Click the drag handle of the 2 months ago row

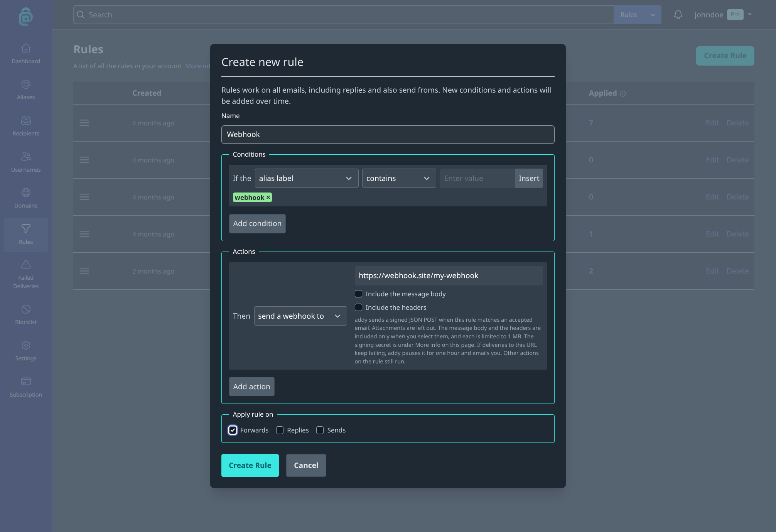(x=84, y=271)
